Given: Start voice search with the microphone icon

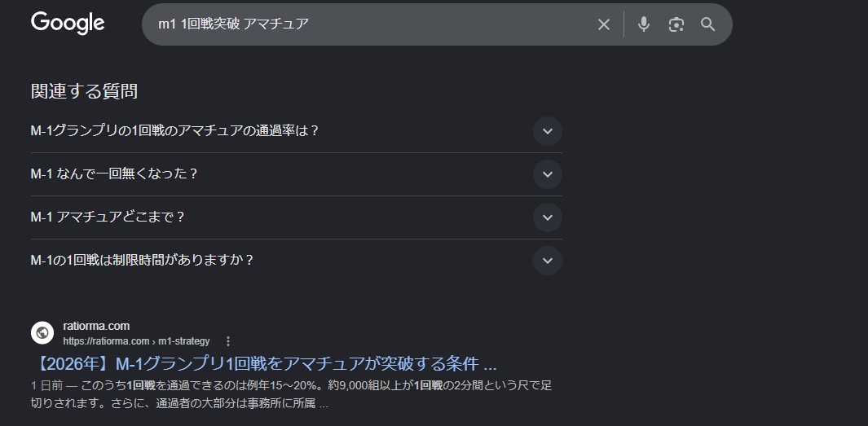Looking at the screenshot, I should [x=643, y=24].
